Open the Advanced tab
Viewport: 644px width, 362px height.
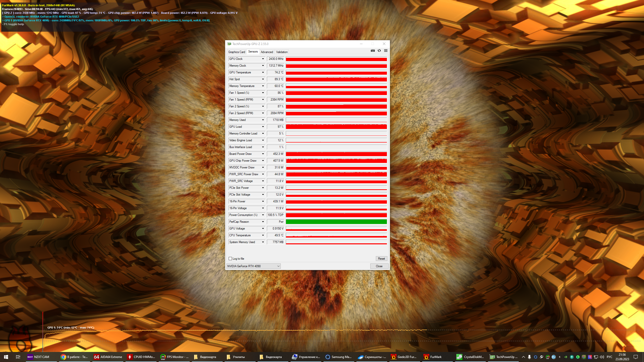[x=267, y=52]
